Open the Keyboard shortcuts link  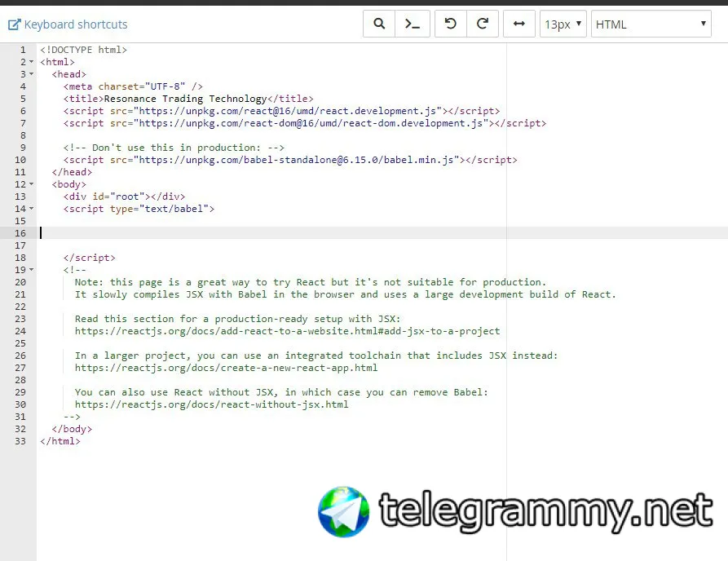pyautogui.click(x=76, y=24)
